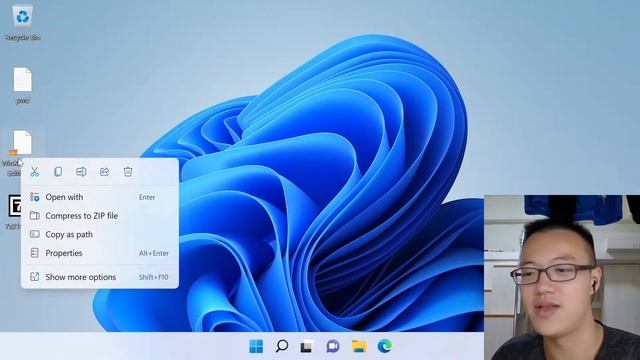
Task: Select Copy as path option
Action: (x=100, y=234)
